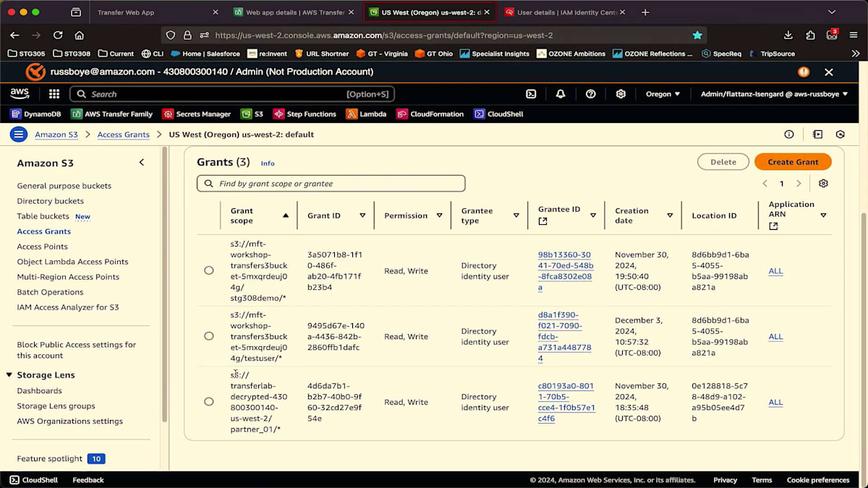The width and height of the screenshot is (868, 488).
Task: Open the S3 favorites shortcut
Action: coord(252,114)
